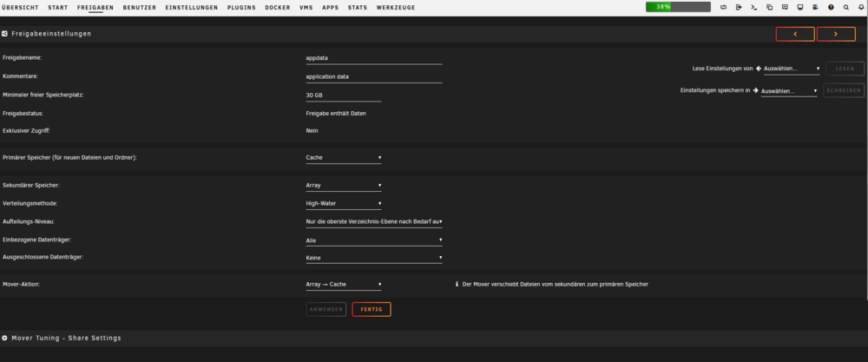The image size is (868, 362).
Task: Click the feedback speech bubble icon
Action: click(x=785, y=7)
